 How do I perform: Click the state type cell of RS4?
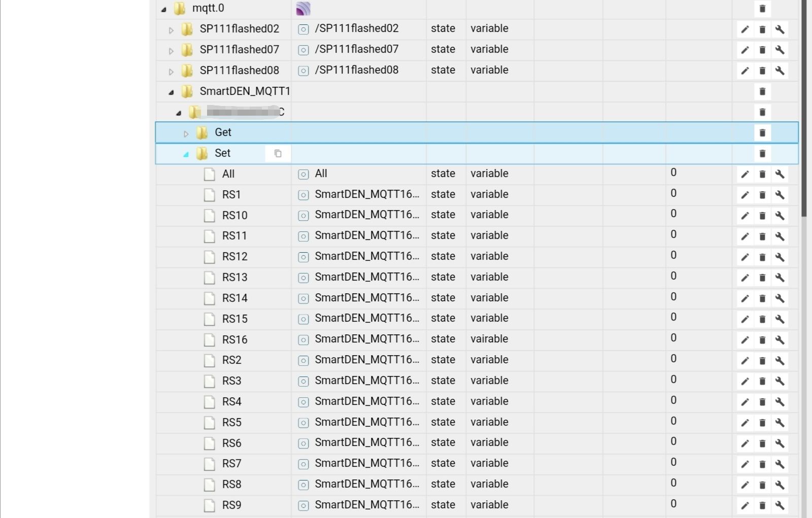pos(443,401)
